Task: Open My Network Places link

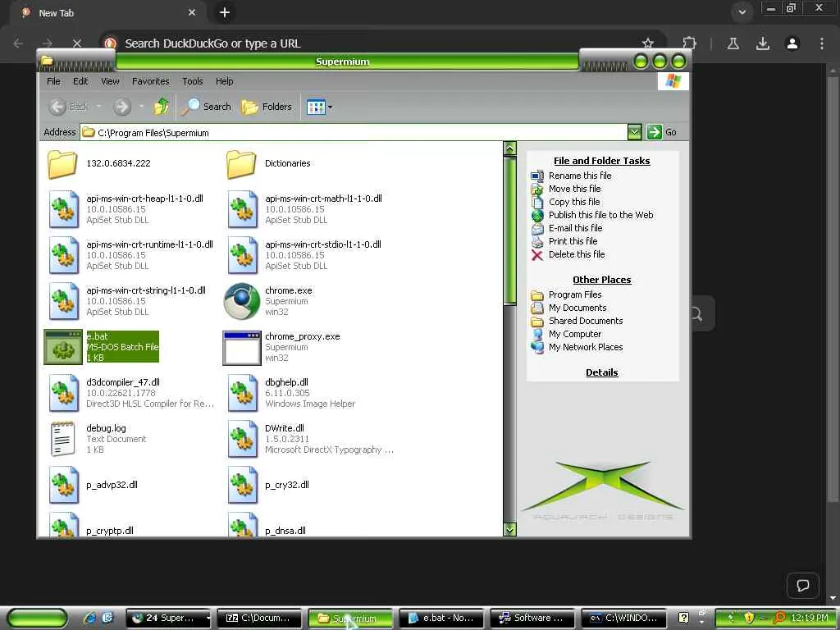Action: pos(586,347)
